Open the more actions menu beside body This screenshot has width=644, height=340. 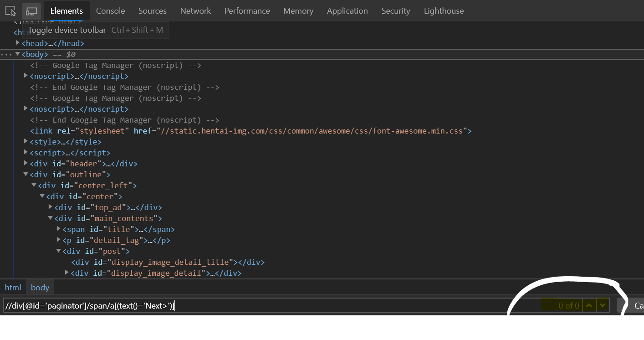(7, 54)
